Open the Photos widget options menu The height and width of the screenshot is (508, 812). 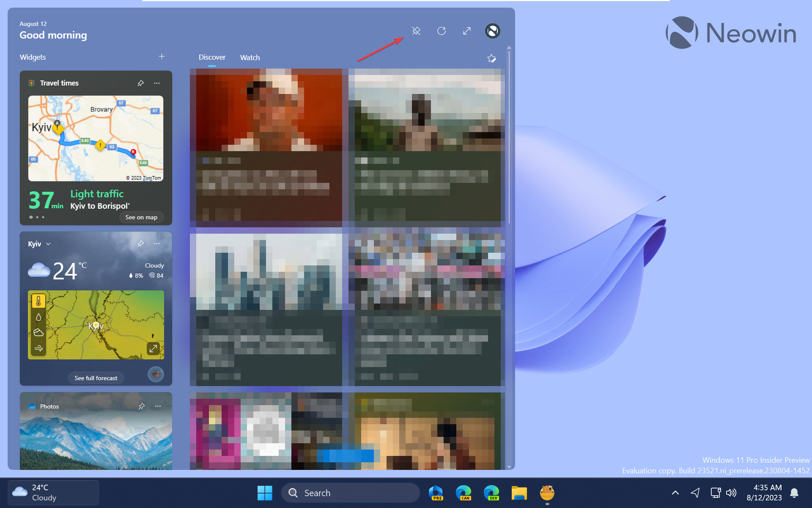pos(158,406)
